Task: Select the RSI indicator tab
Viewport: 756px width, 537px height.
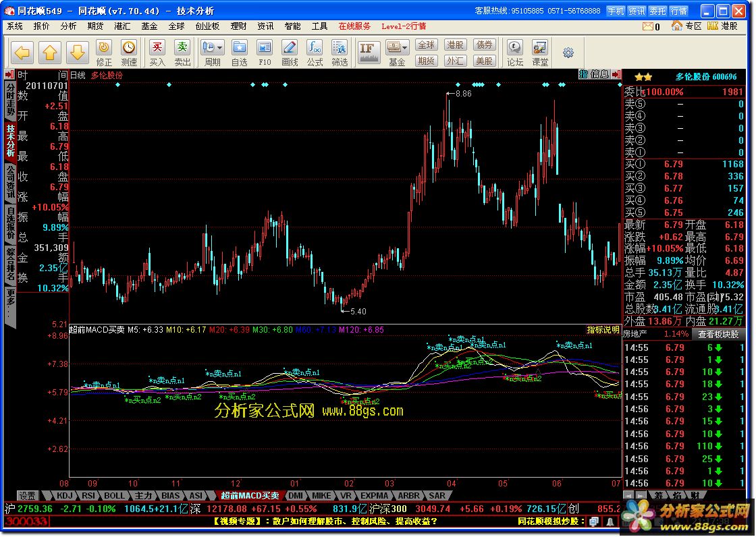Action: [88, 496]
